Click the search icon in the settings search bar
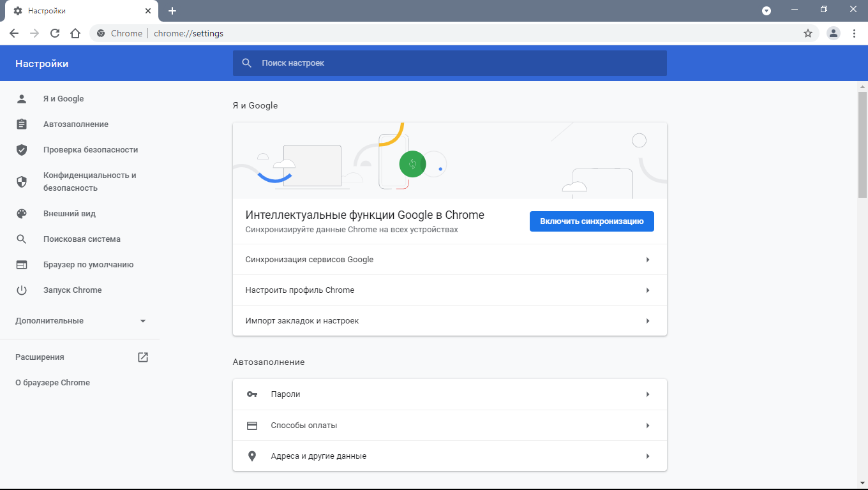Image resolution: width=868 pixels, height=490 pixels. (247, 63)
